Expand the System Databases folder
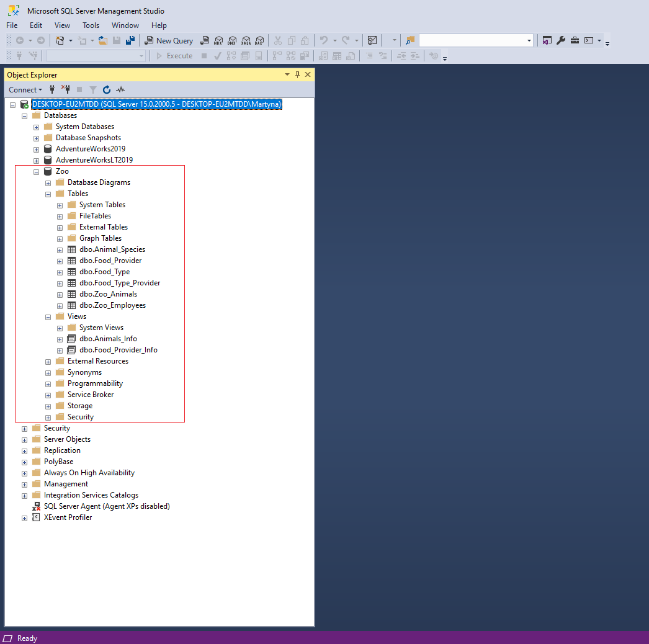The image size is (649, 644). [x=37, y=127]
